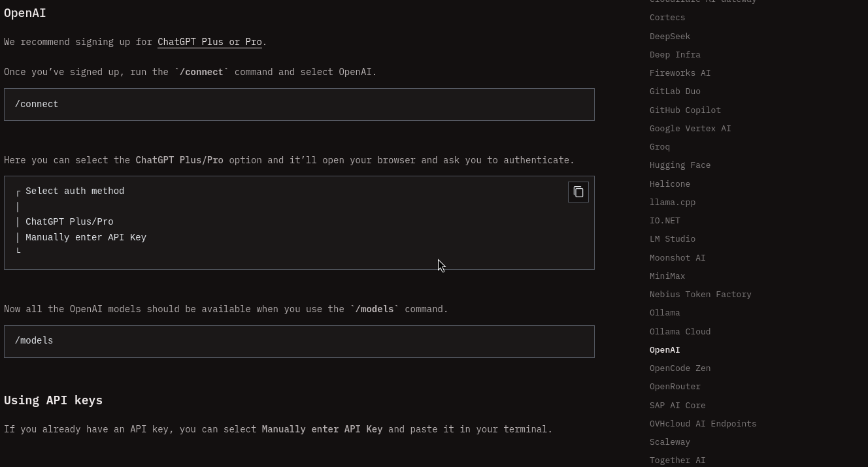Screen dimensions: 868x467
Task: Select MiniMax sidebar entry
Action: tap(667, 276)
